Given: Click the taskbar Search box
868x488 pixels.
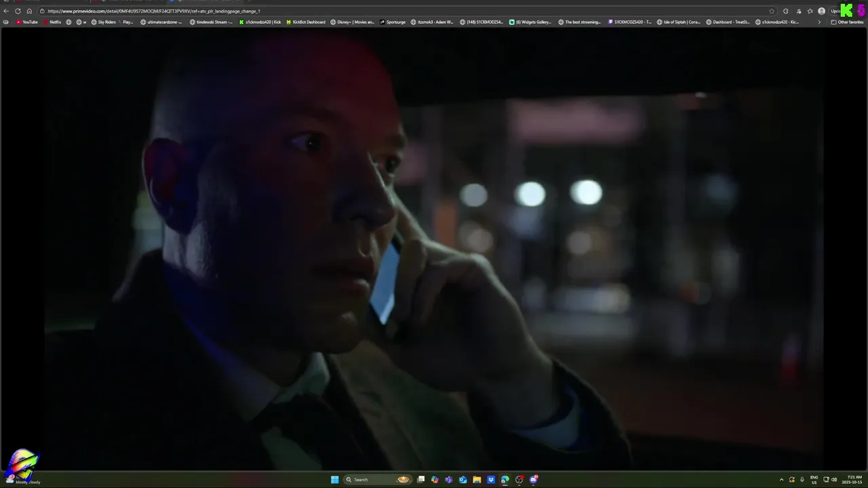Looking at the screenshot, I should point(378,479).
